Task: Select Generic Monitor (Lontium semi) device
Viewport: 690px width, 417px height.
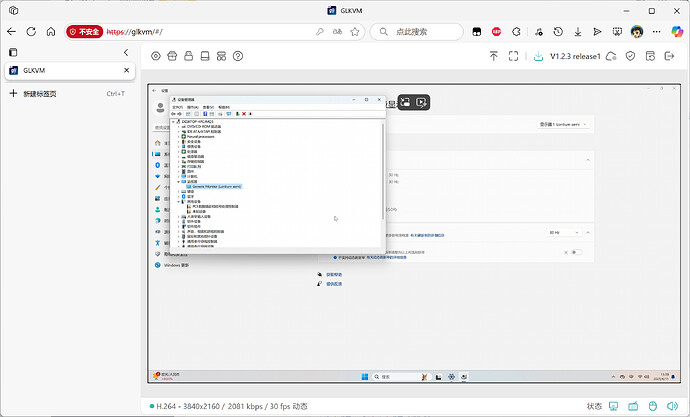Action: 215,186
